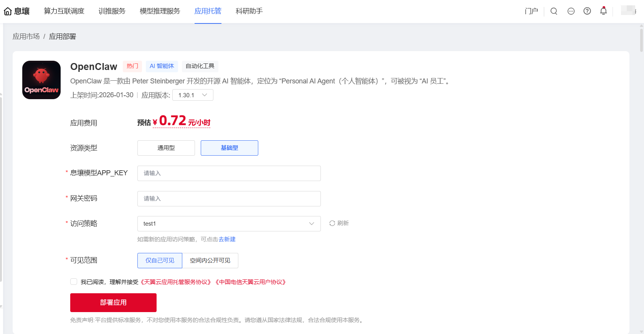Click the user avatar in top right
This screenshot has width=644, height=334.
tap(628, 10)
